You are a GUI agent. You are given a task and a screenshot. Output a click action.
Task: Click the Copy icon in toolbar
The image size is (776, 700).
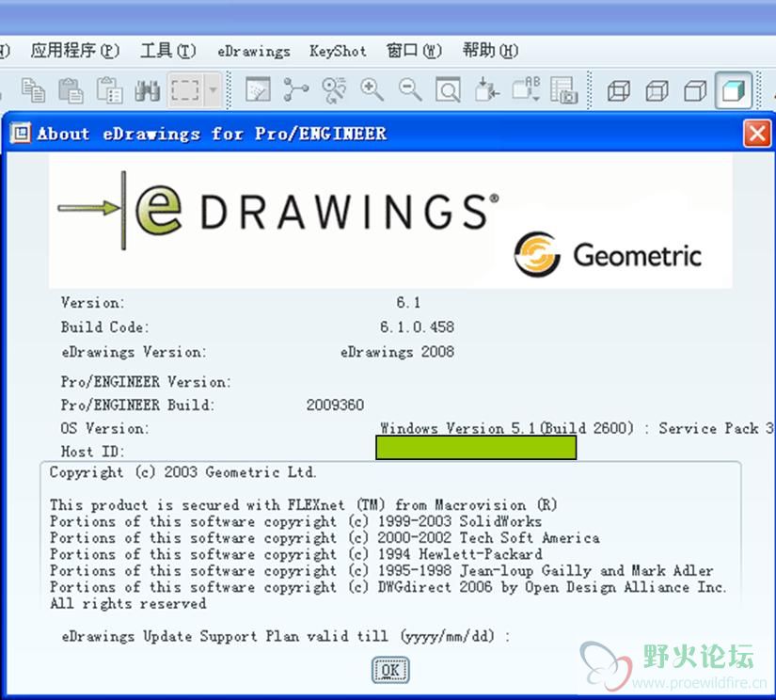[33, 90]
